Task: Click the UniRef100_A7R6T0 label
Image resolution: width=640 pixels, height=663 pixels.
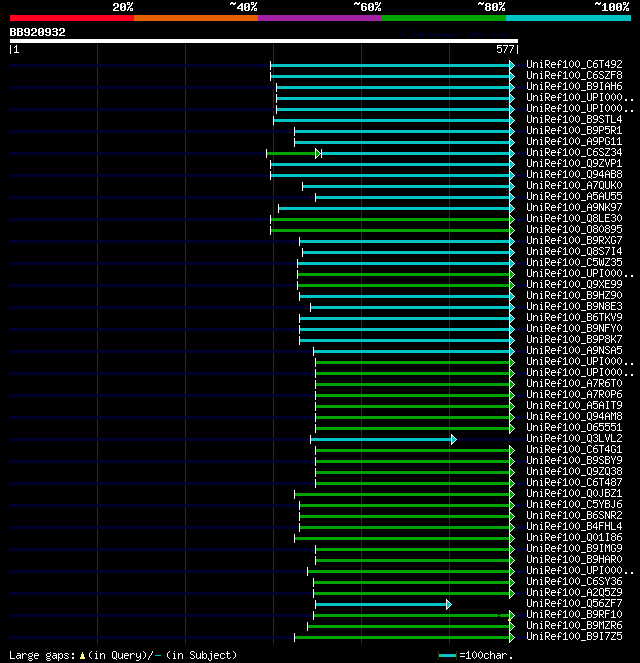Action: (x=574, y=383)
